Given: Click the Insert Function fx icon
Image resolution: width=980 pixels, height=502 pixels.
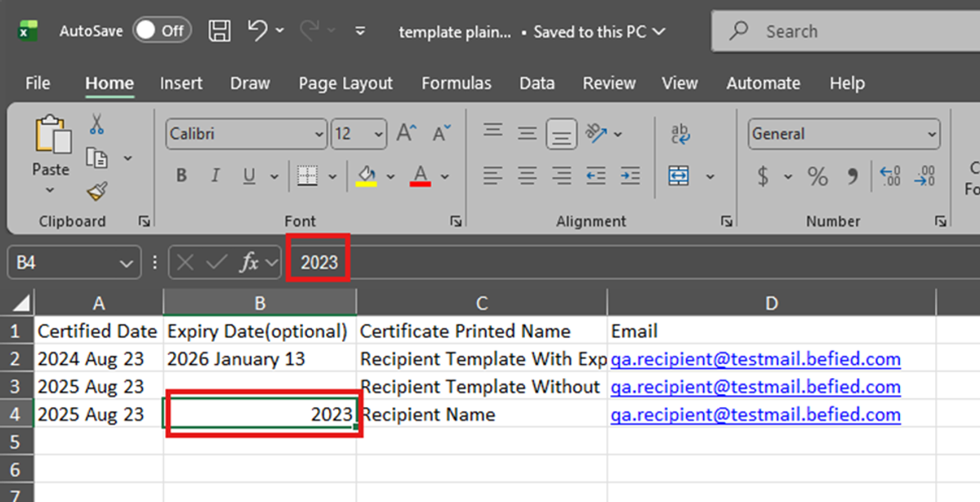Looking at the screenshot, I should pyautogui.click(x=249, y=263).
